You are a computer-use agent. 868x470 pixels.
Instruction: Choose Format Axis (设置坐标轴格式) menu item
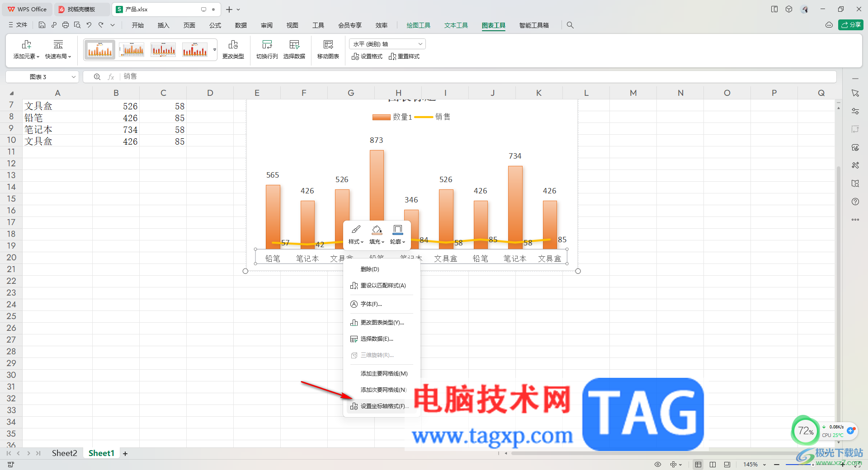pyautogui.click(x=382, y=406)
